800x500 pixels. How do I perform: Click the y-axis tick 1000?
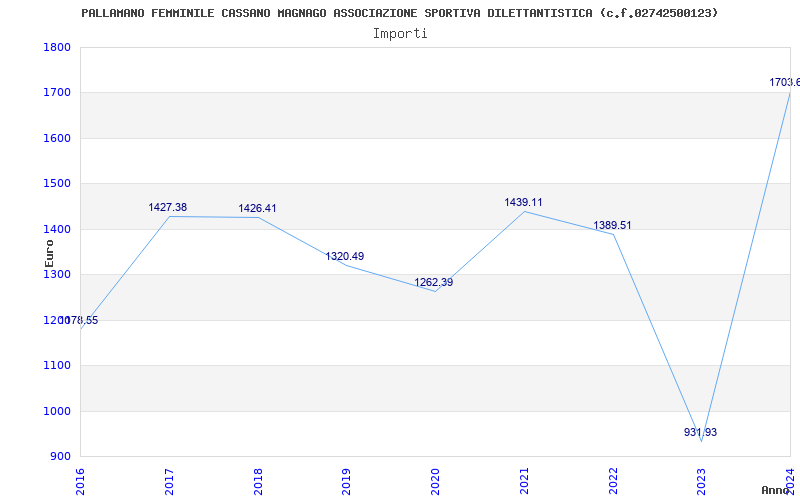57,411
